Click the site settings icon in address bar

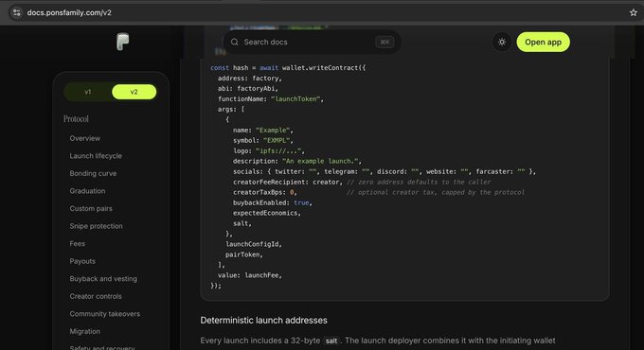17,12
